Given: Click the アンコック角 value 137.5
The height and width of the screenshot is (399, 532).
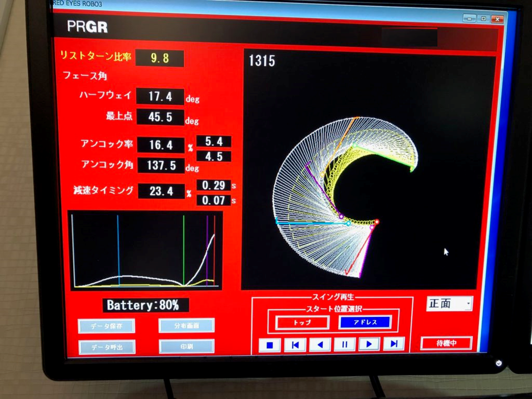Looking at the screenshot, I should (161, 165).
